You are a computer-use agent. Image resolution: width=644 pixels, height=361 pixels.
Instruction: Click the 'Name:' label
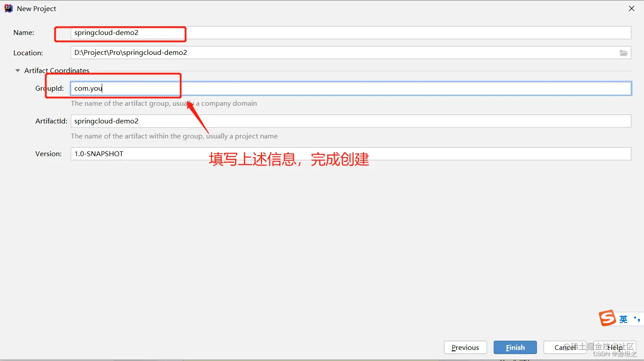pyautogui.click(x=24, y=33)
